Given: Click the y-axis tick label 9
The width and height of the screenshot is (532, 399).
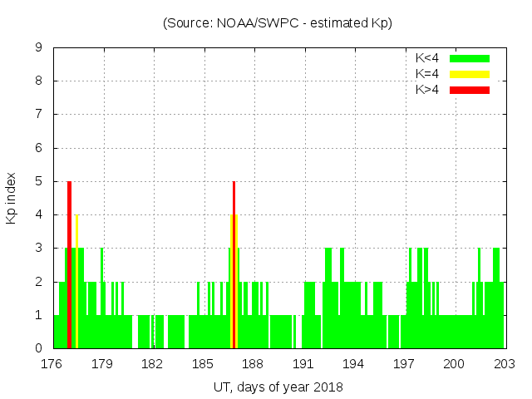Looking at the screenshot, I should [39, 47].
